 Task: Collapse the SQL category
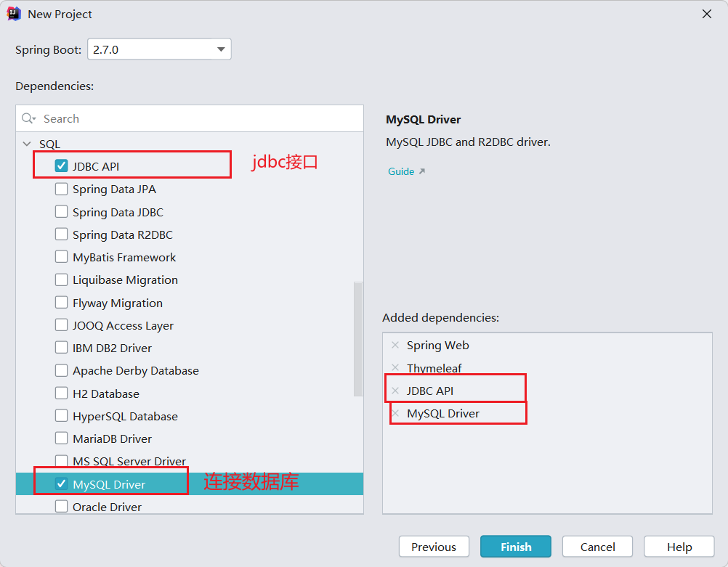[x=27, y=144]
